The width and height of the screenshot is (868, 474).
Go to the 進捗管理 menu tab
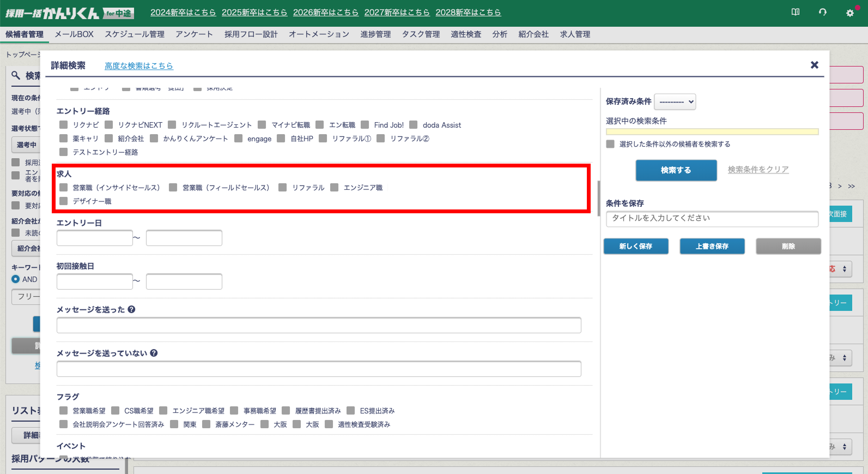(x=375, y=34)
